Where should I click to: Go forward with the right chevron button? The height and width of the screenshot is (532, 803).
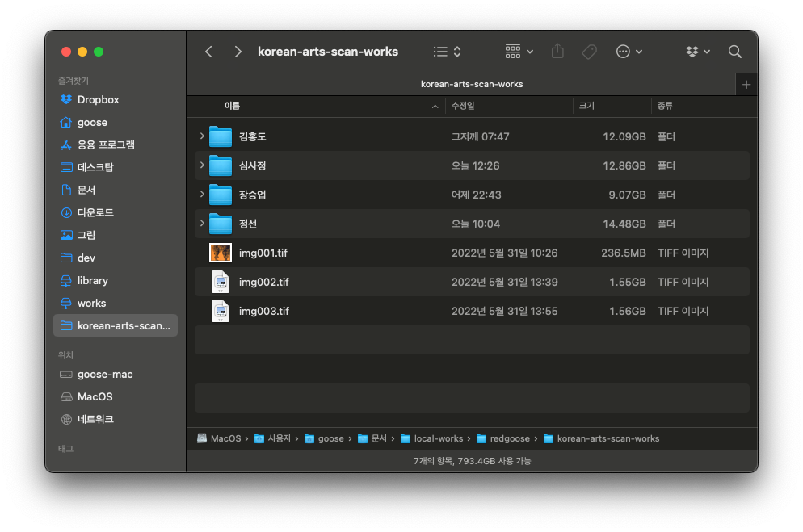point(238,52)
